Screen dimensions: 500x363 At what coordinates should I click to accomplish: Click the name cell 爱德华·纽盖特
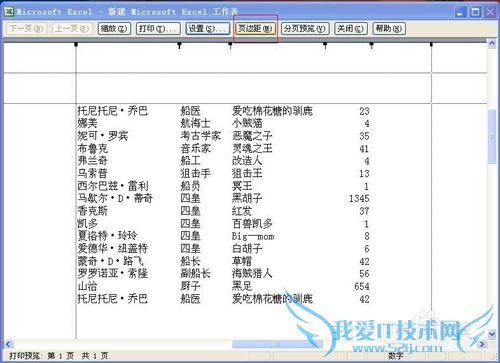click(x=113, y=248)
